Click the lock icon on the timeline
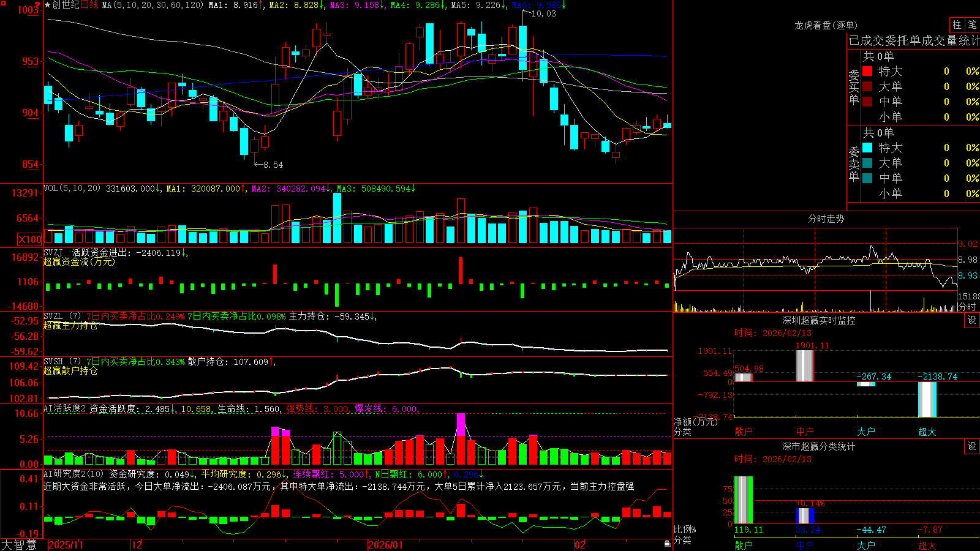 tap(667, 544)
